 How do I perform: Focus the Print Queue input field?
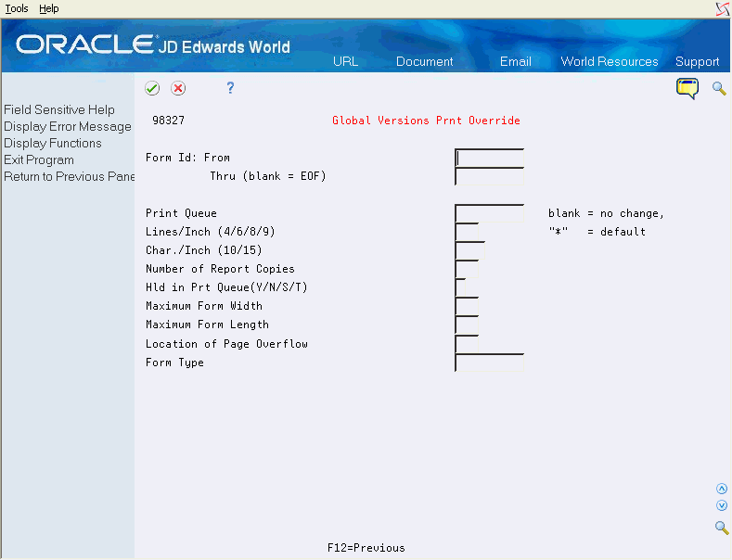489,213
